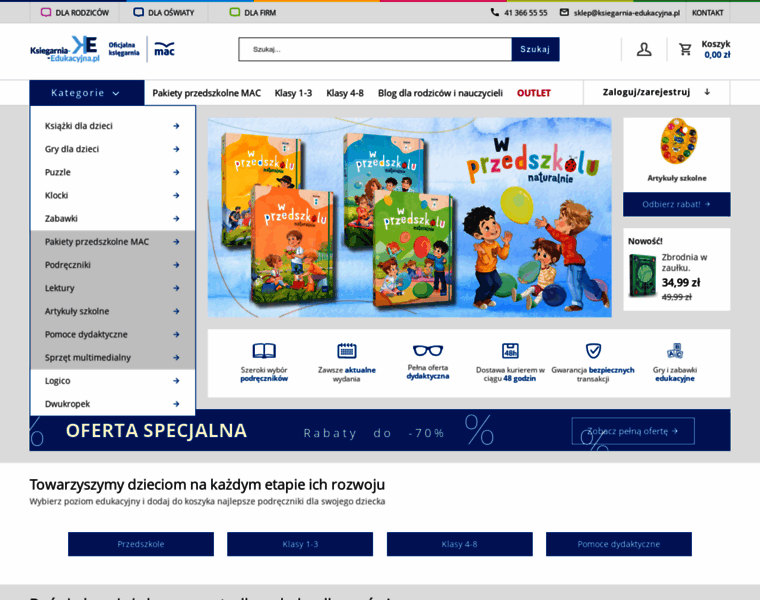Click the phone icon in the top bar
Screen dimensions: 760x600
494,12
